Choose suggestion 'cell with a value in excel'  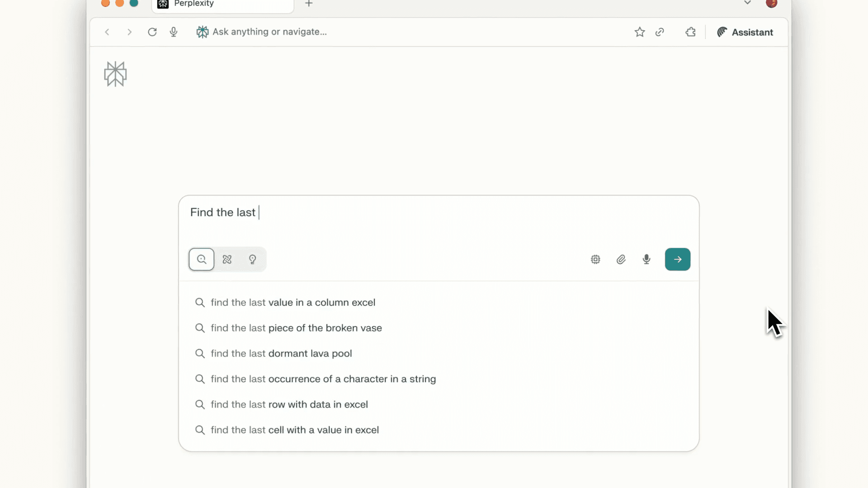coord(439,430)
